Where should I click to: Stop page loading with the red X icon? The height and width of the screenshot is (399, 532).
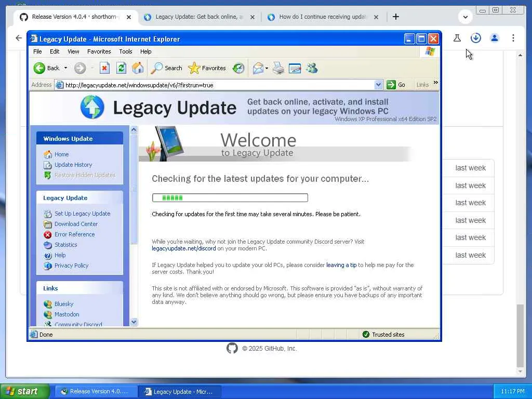(104, 68)
